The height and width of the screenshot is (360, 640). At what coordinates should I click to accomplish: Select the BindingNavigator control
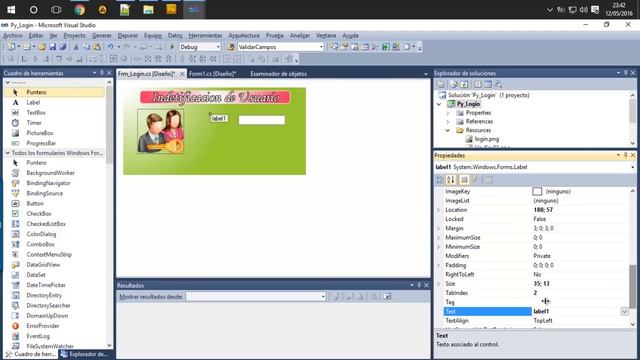48,183
